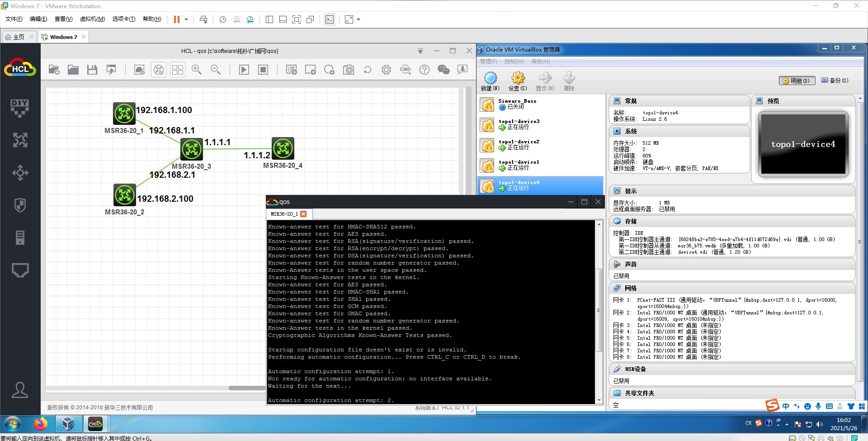Select the PC monitor icon in HCL sidebar

(20, 270)
